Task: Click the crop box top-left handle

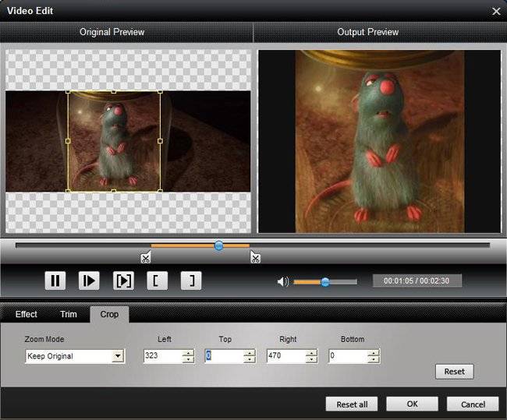Action: pos(68,92)
